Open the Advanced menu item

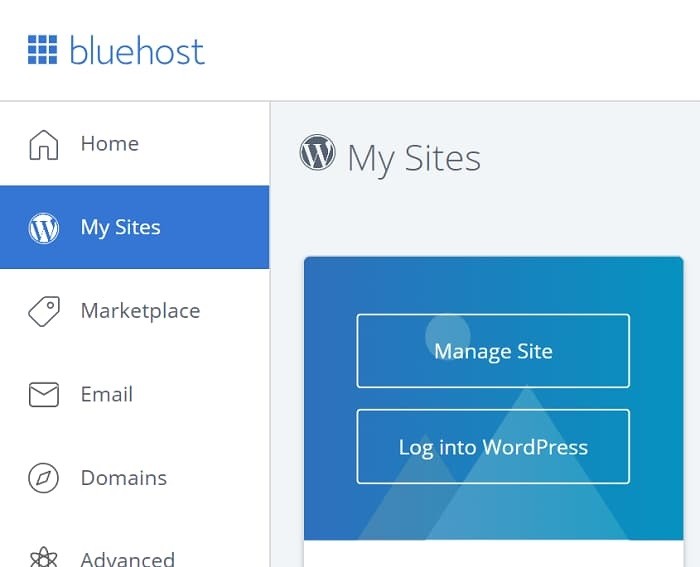coord(134,543)
